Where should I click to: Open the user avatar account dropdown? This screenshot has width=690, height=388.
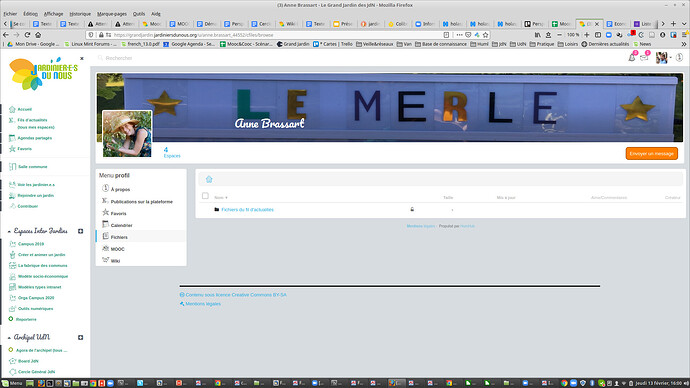coord(664,58)
